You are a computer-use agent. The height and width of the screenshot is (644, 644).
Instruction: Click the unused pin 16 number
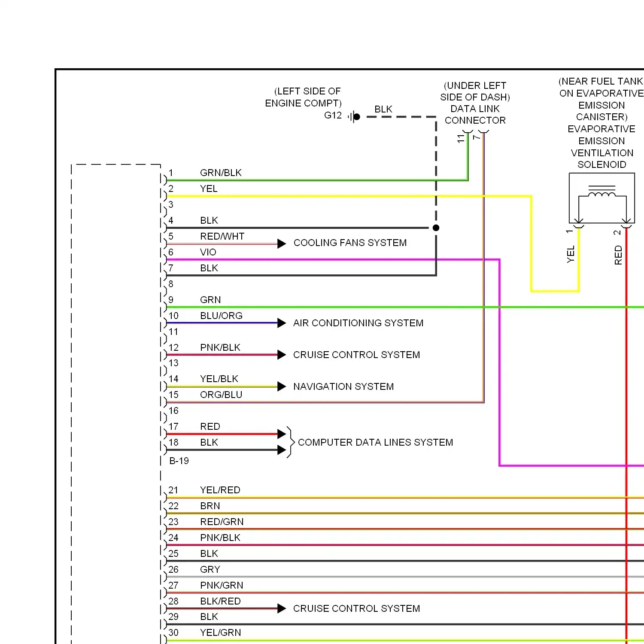173,410
